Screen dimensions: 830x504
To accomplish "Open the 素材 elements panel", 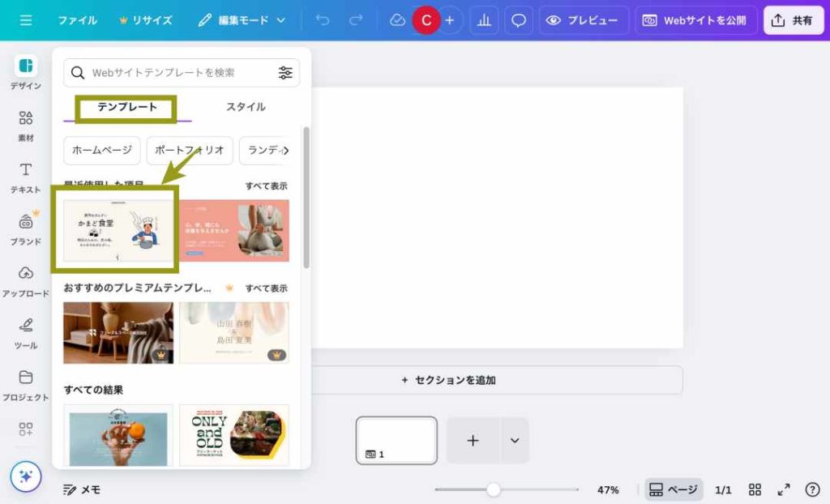I will pyautogui.click(x=26, y=126).
